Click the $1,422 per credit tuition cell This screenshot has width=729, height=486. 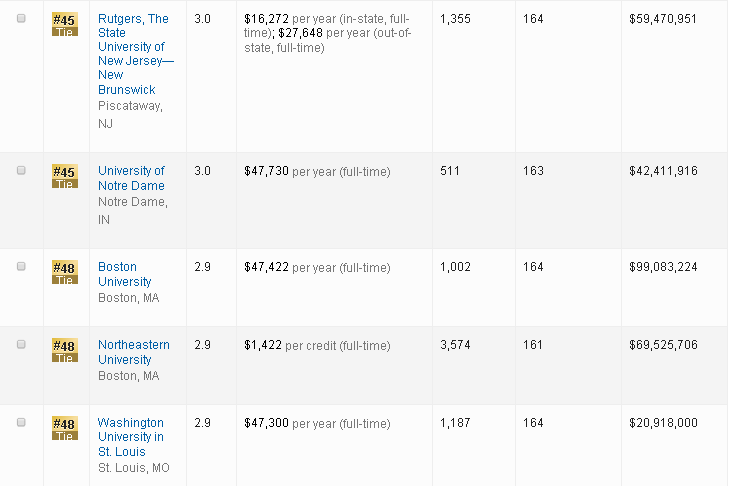317,345
